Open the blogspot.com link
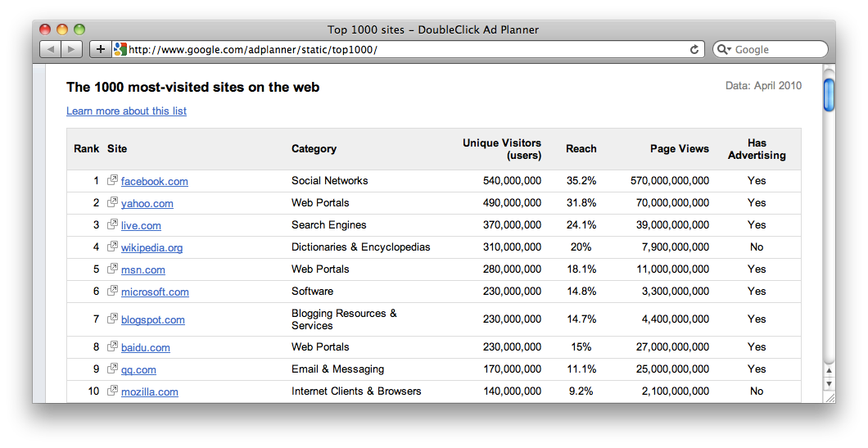This screenshot has height=448, width=868. pyautogui.click(x=153, y=319)
